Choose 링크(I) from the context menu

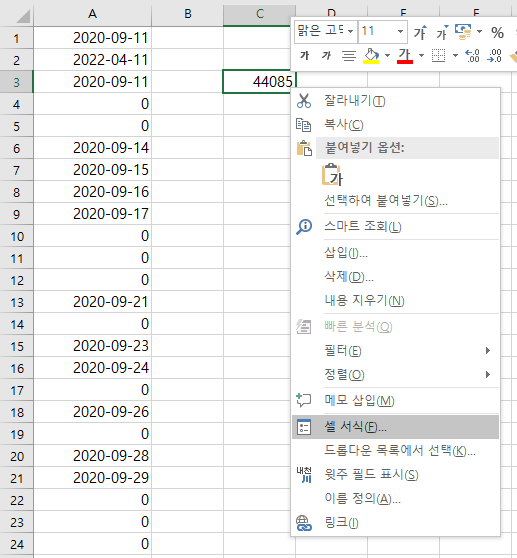396,523
